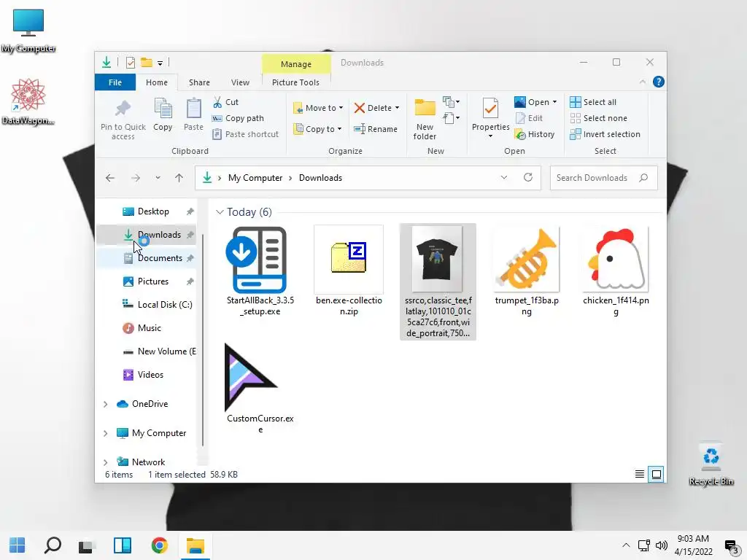747x560 pixels.
Task: Click quick access Properties checkmark icon
Action: 131,63
